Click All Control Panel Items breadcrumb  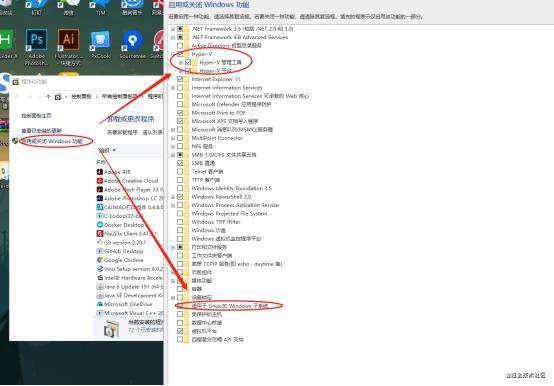(x=119, y=96)
